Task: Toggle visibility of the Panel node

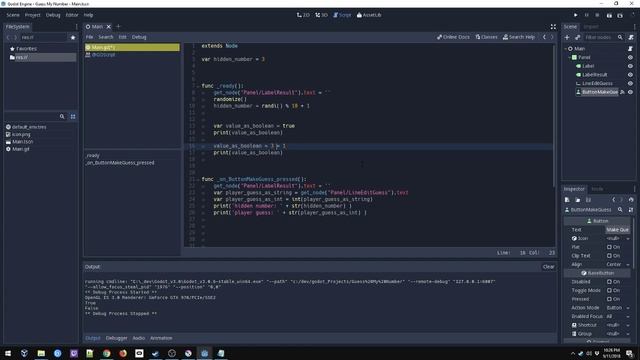Action: click(x=630, y=58)
